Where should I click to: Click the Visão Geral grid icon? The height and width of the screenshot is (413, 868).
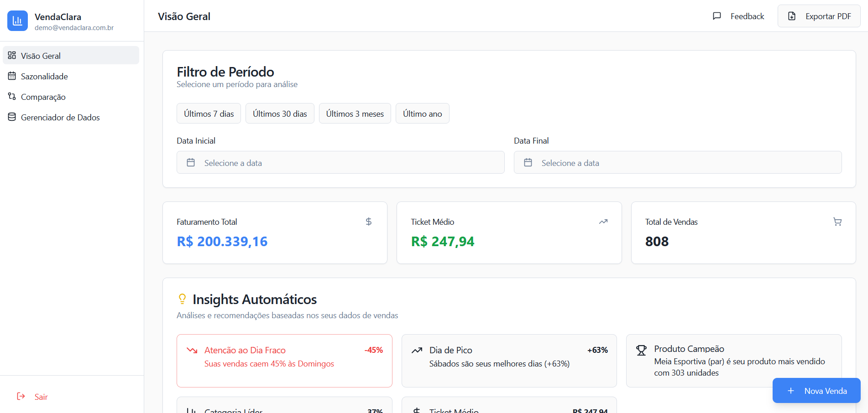pos(12,55)
